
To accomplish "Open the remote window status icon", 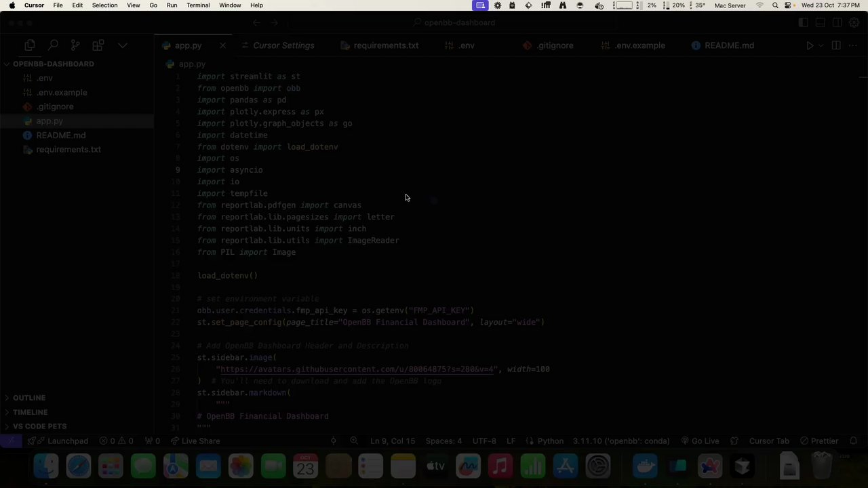I will (x=11, y=441).
